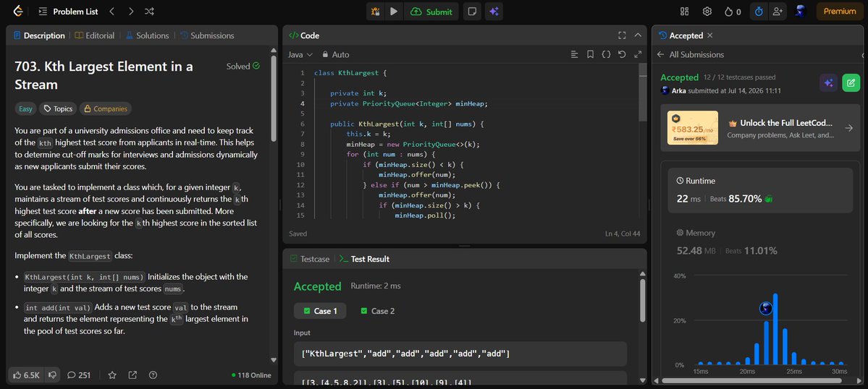Click the Runtime stats card
The height and width of the screenshot is (389, 868).
tap(761, 191)
